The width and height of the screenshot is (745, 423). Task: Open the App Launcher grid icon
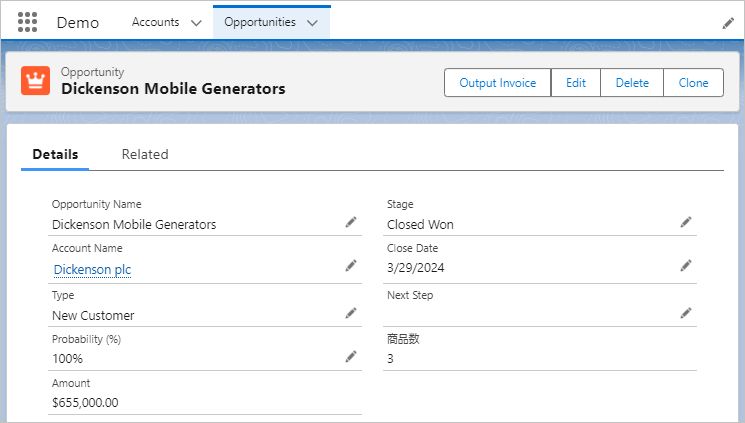click(x=28, y=22)
